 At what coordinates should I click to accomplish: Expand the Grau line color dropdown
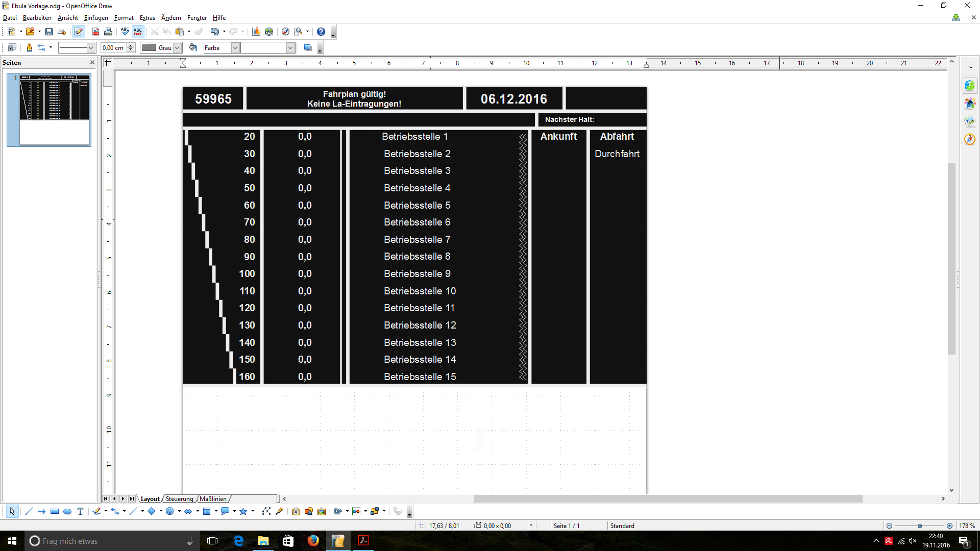(x=177, y=47)
